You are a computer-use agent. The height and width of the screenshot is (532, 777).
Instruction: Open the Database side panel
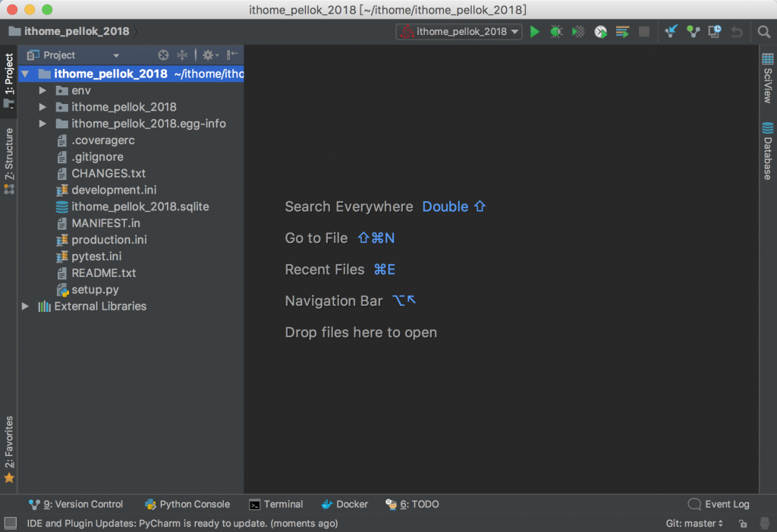tap(768, 151)
